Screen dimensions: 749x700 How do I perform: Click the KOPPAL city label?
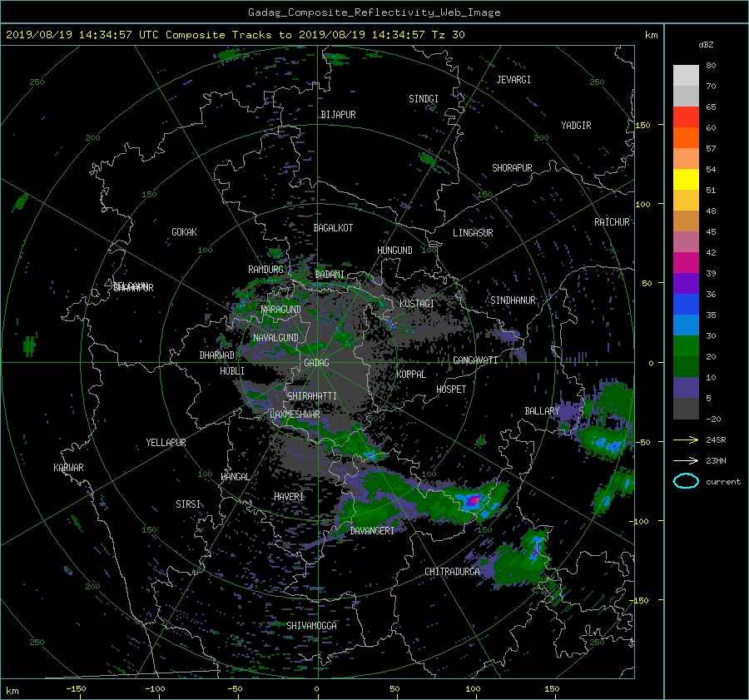(x=411, y=375)
